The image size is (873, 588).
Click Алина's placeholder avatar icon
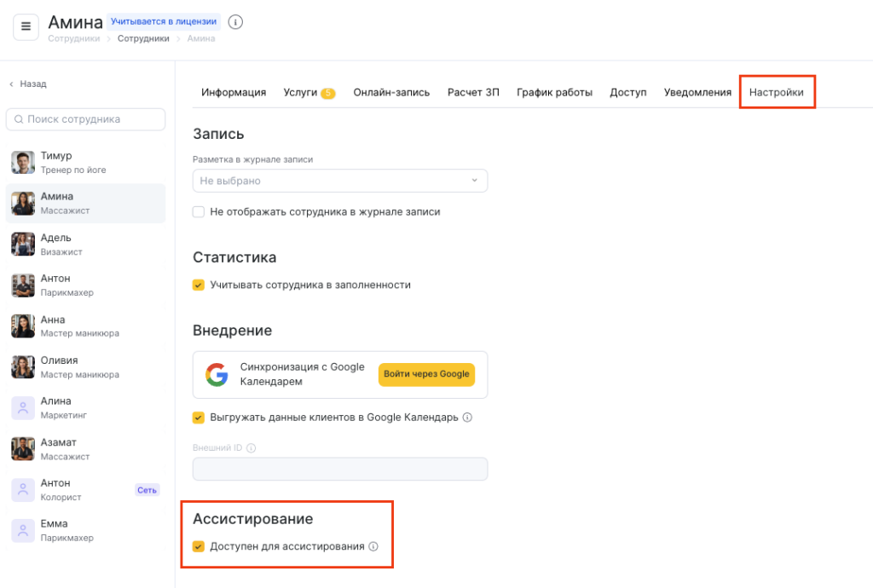pyautogui.click(x=23, y=407)
